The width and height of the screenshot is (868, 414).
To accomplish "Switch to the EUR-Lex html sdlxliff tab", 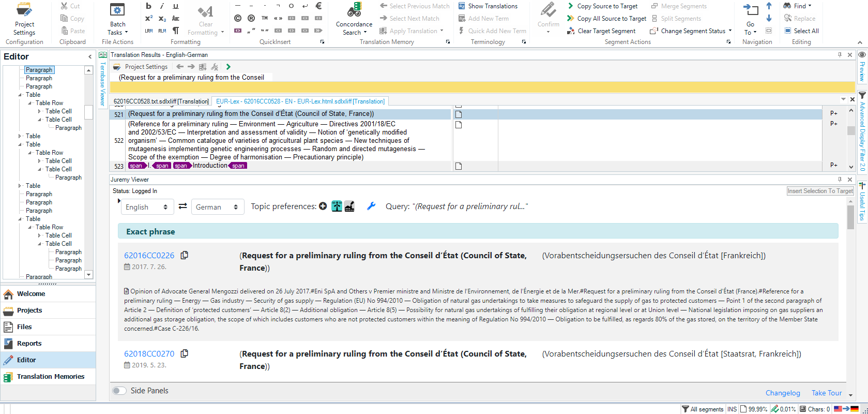I will tap(300, 101).
